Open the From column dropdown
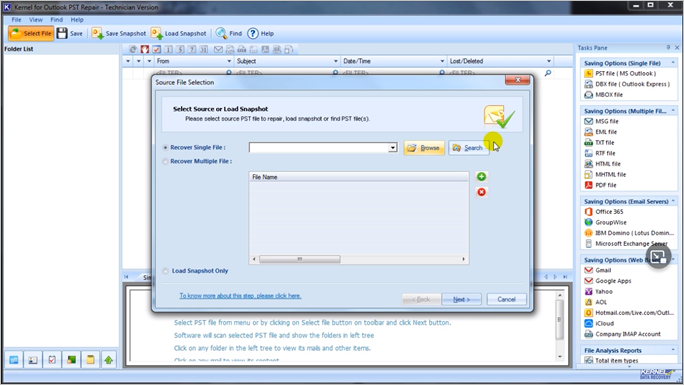The width and height of the screenshot is (684, 385). pos(229,61)
